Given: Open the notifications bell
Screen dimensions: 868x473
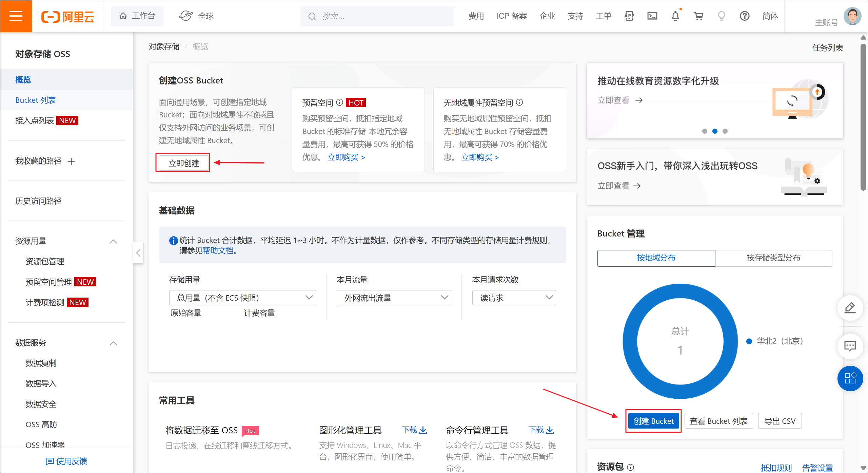Looking at the screenshot, I should click(675, 16).
